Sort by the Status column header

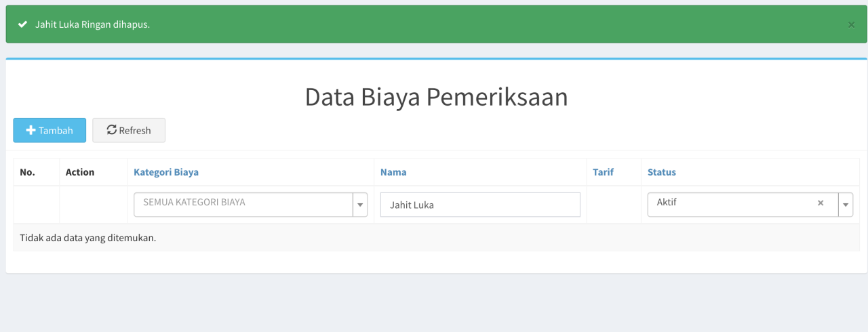click(x=662, y=172)
